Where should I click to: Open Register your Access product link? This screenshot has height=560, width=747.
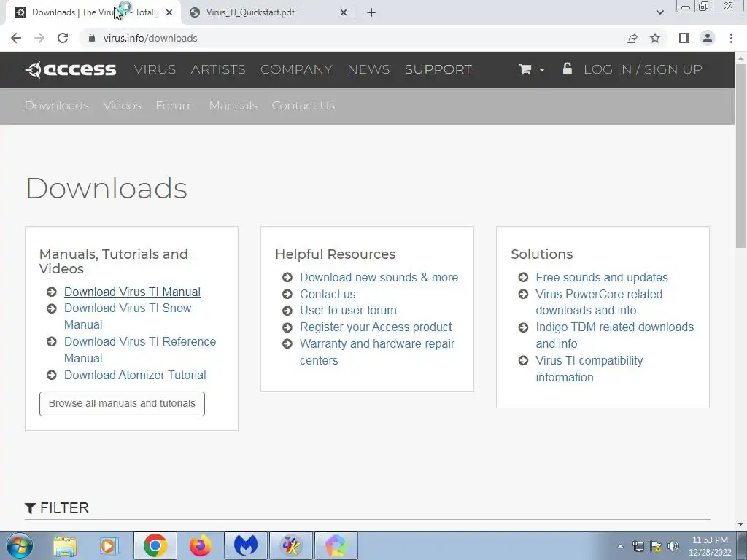376,327
